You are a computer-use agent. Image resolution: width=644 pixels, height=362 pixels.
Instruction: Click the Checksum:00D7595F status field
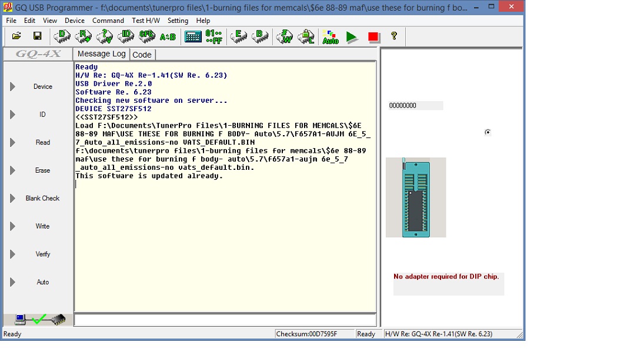[x=314, y=334]
